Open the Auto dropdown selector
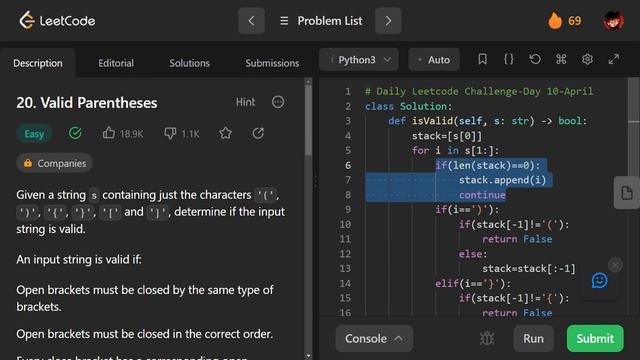 pos(434,60)
